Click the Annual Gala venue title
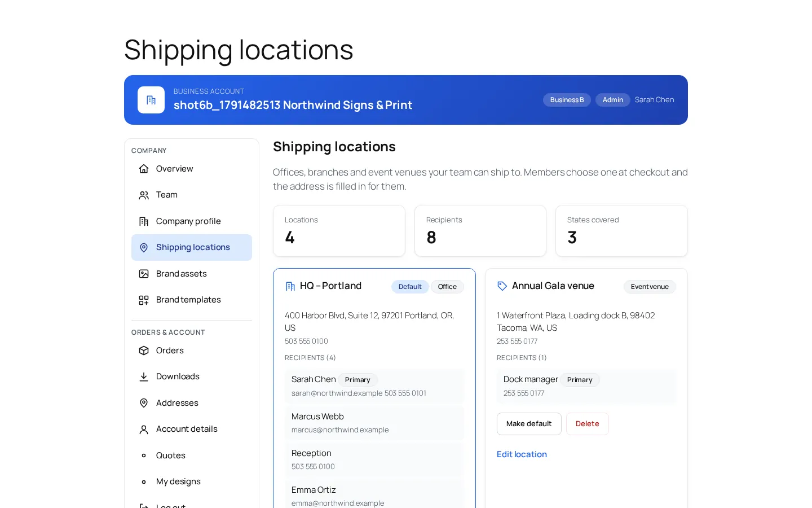This screenshot has height=508, width=812. point(553,286)
